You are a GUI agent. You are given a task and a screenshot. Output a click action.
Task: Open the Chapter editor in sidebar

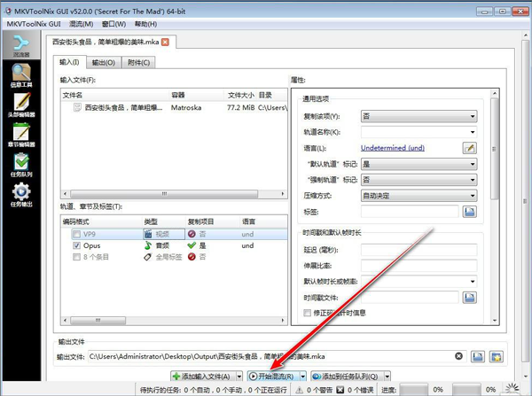coord(21,135)
